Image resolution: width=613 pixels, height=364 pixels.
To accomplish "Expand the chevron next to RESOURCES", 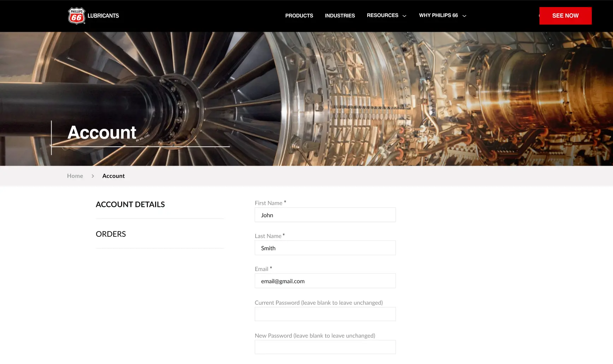I will click(x=405, y=16).
